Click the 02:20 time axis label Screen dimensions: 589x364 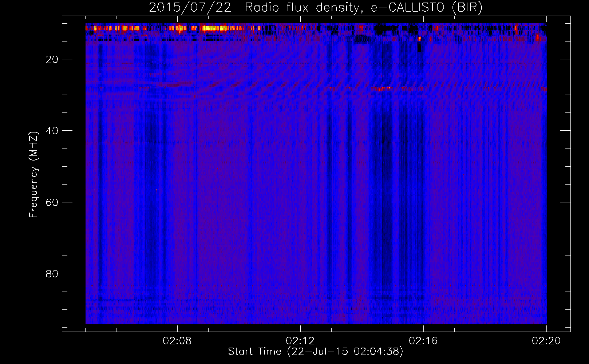[546, 341]
